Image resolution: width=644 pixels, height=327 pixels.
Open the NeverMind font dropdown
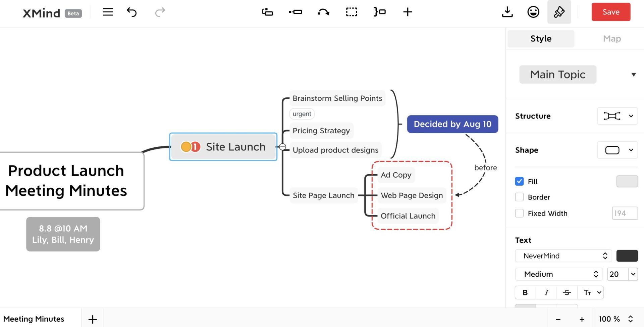tap(563, 255)
